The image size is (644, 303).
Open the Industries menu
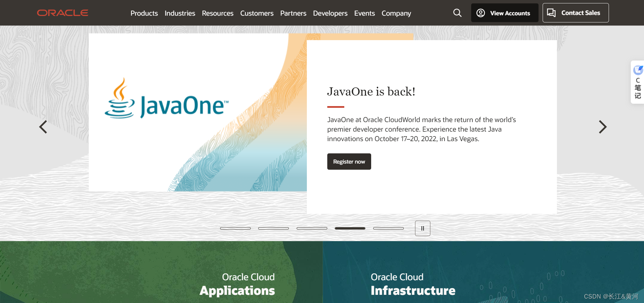[x=180, y=13]
